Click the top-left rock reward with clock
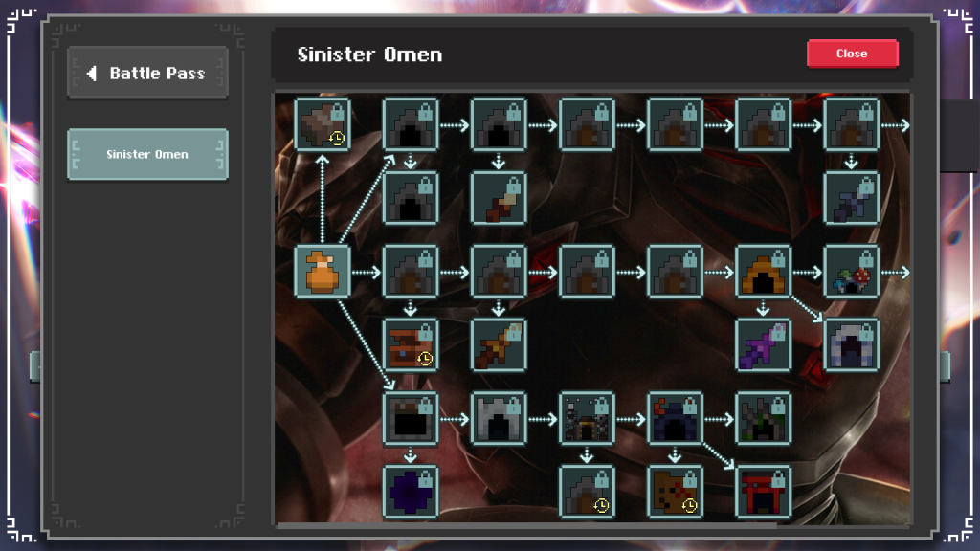 322,124
